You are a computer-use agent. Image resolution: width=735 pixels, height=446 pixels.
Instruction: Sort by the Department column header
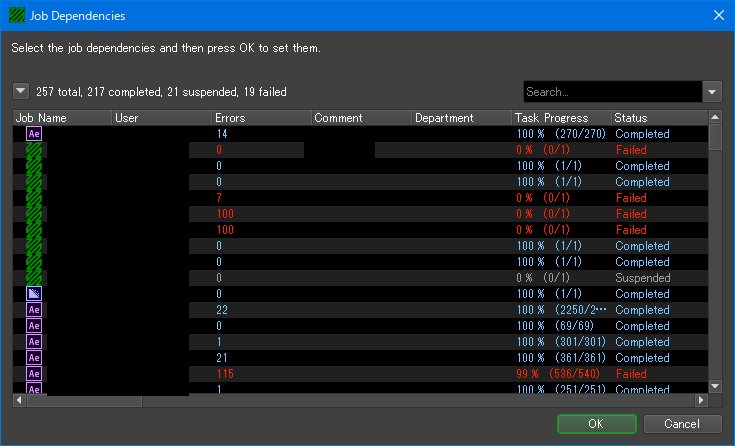coord(461,118)
